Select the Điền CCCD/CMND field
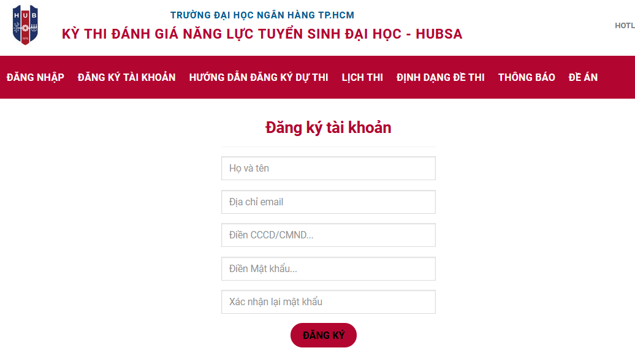The width and height of the screenshot is (635, 364). point(329,235)
